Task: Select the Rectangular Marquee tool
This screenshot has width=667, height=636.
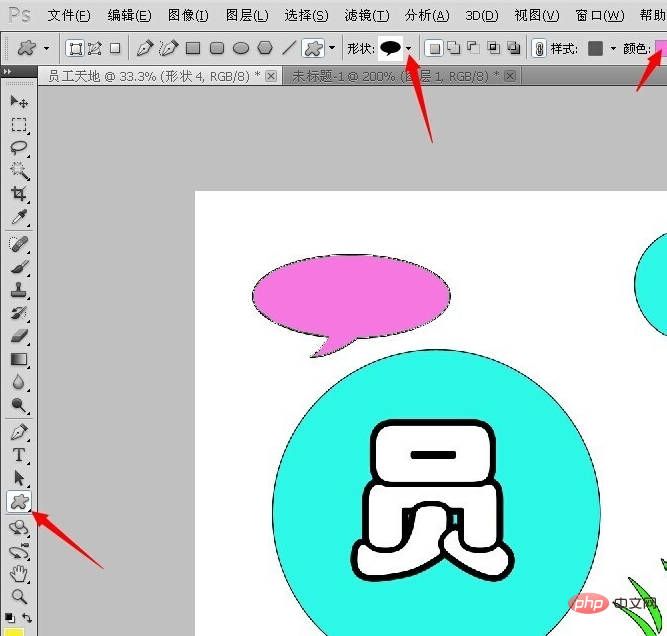Action: pyautogui.click(x=19, y=125)
